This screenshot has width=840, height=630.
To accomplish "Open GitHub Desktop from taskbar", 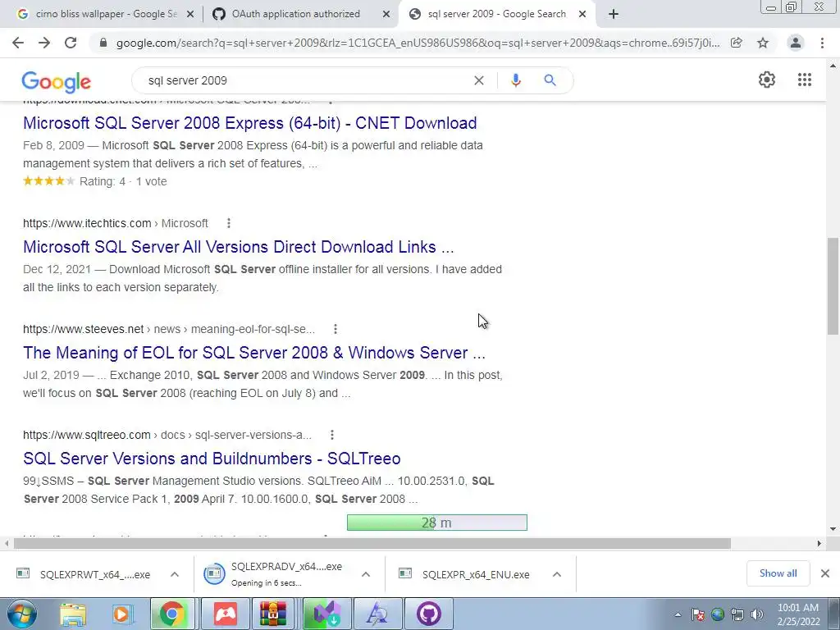I will pyautogui.click(x=428, y=614).
